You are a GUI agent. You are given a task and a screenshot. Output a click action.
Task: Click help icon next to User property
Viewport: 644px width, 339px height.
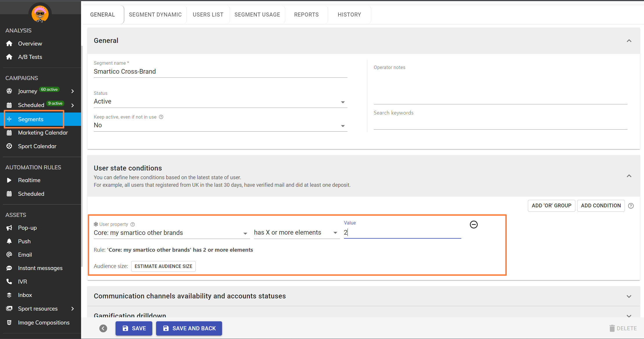tap(133, 224)
